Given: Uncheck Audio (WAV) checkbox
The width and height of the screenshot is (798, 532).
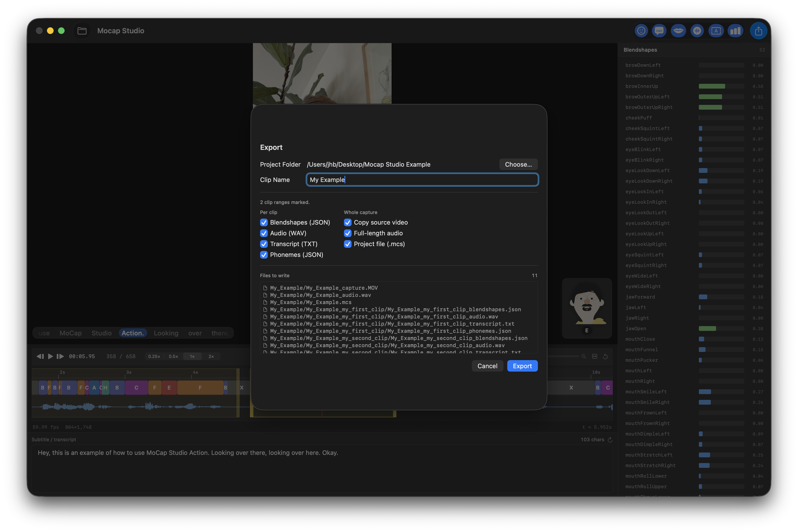Looking at the screenshot, I should (264, 233).
